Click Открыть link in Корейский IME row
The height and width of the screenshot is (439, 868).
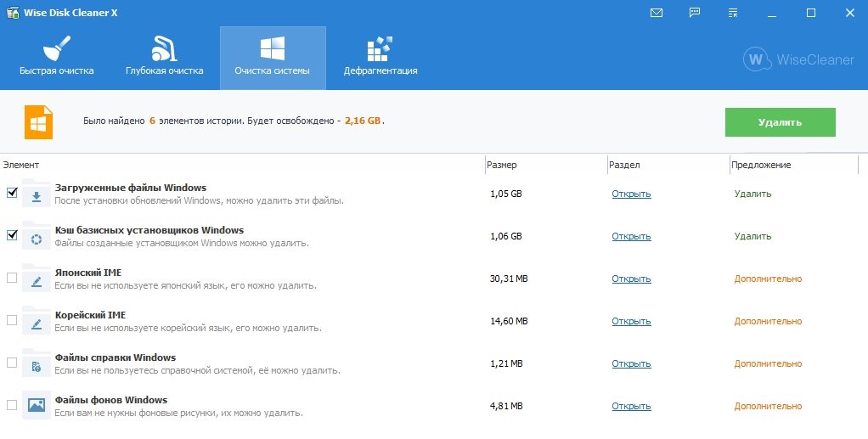[631, 321]
